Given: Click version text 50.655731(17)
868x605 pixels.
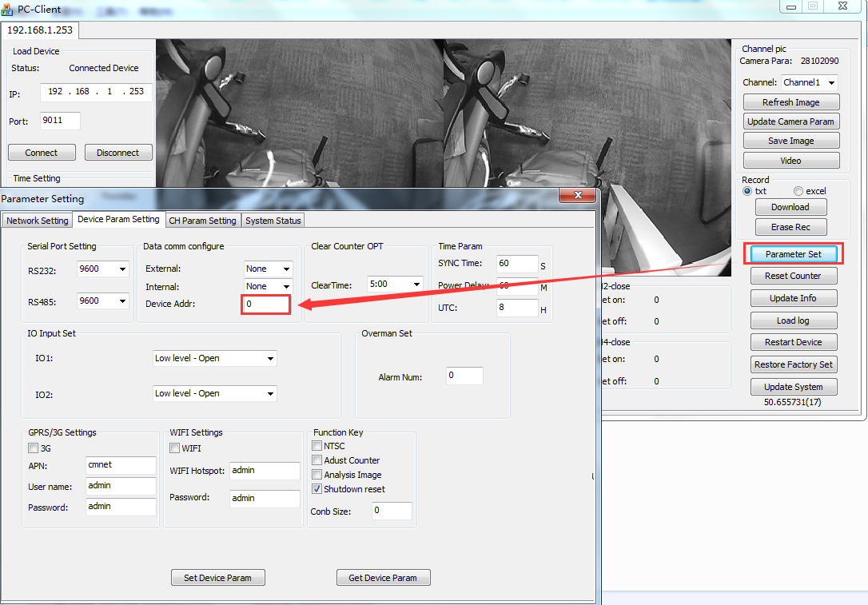Looking at the screenshot, I should click(x=793, y=403).
